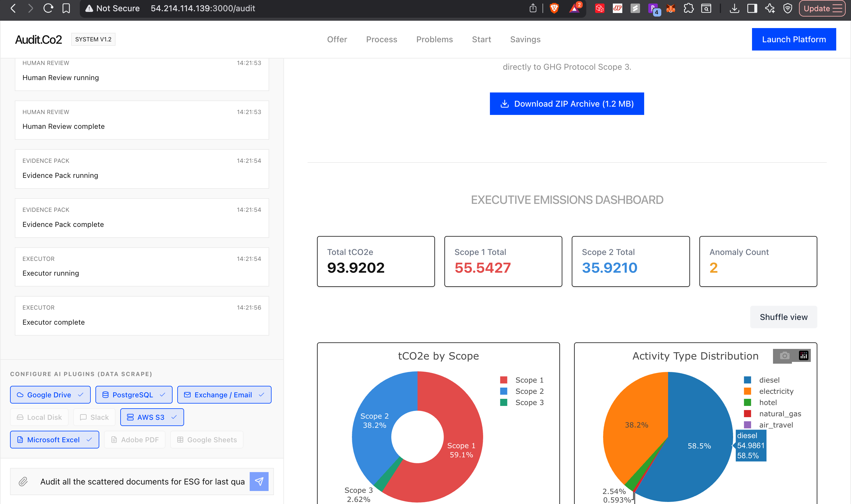Click the chart camera snapshot icon
Screen dimensions: 851x504
click(785, 356)
